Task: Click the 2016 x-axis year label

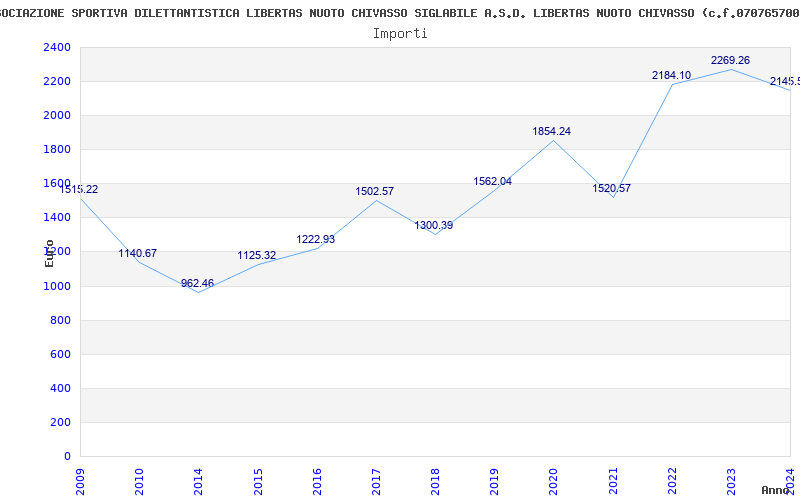Action: (317, 482)
